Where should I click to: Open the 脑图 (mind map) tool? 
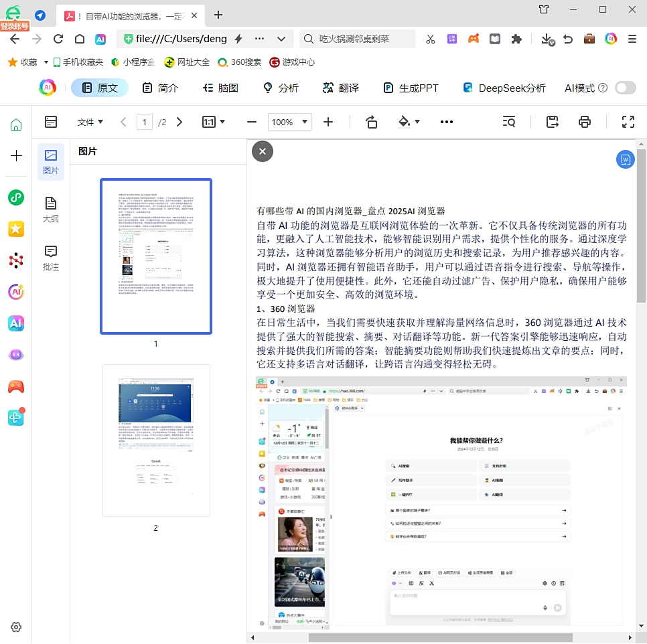tap(220, 88)
